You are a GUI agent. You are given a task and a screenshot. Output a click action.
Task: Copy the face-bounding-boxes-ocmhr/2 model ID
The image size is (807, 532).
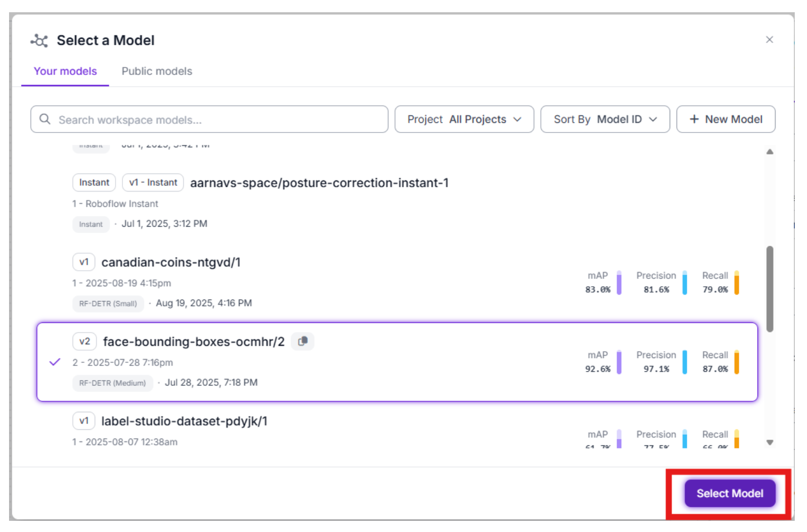[303, 341]
